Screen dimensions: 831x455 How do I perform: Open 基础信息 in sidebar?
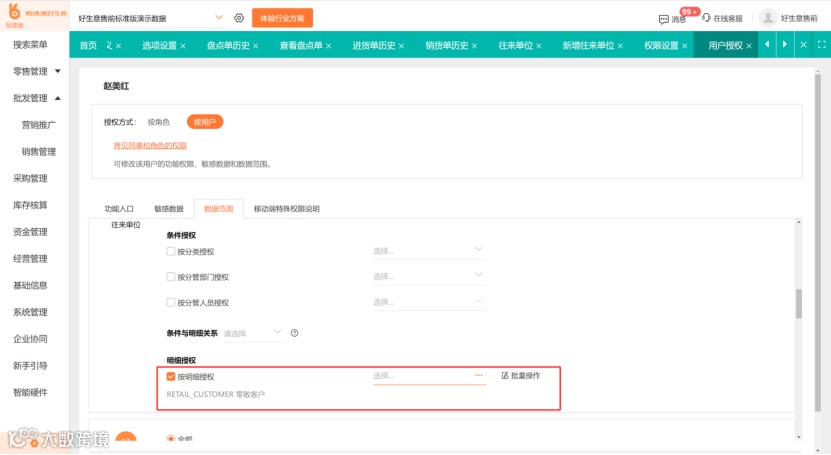[x=30, y=286]
